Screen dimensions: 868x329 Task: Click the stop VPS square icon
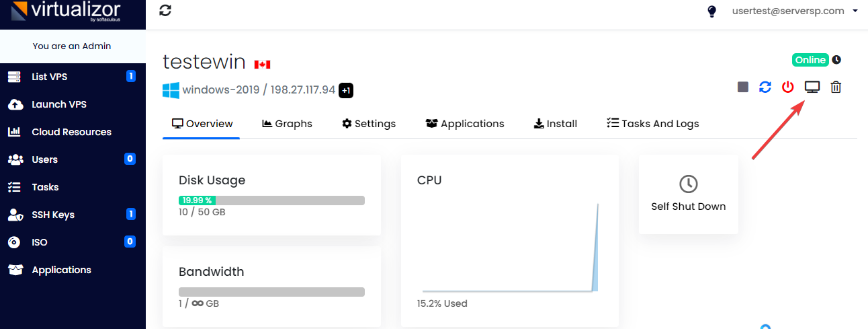[742, 87]
